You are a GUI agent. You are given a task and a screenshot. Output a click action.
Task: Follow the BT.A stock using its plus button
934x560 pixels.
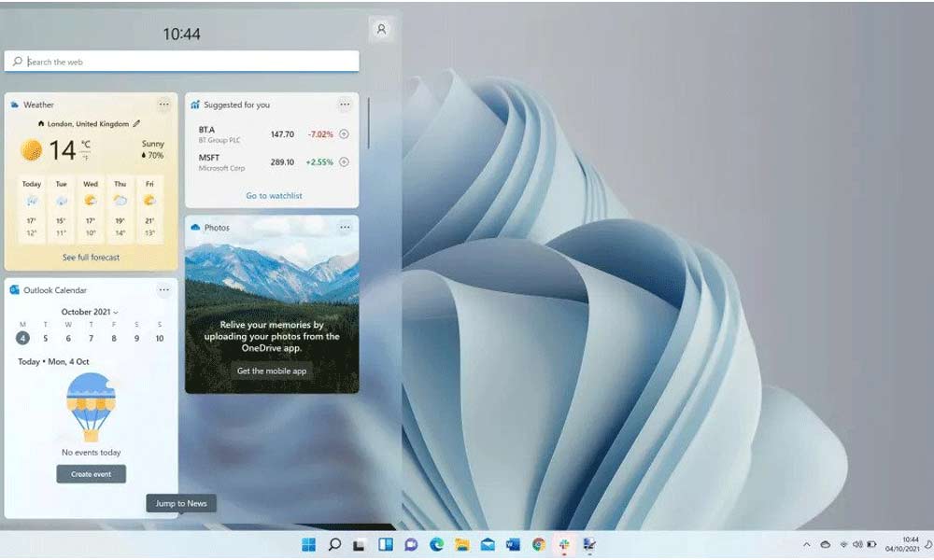[x=345, y=133]
